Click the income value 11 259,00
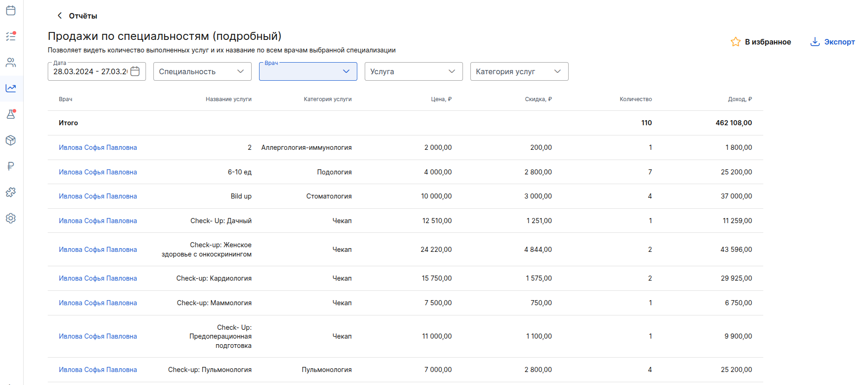The image size is (868, 385). 737,221
